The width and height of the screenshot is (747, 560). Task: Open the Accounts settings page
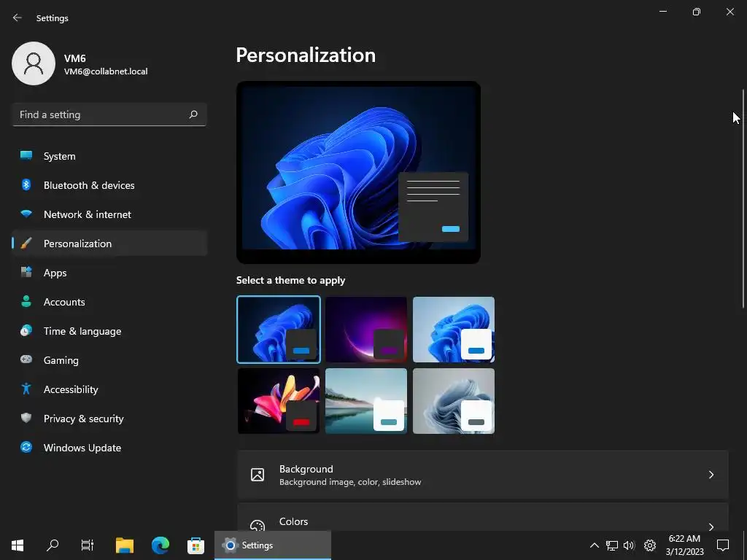point(109,302)
